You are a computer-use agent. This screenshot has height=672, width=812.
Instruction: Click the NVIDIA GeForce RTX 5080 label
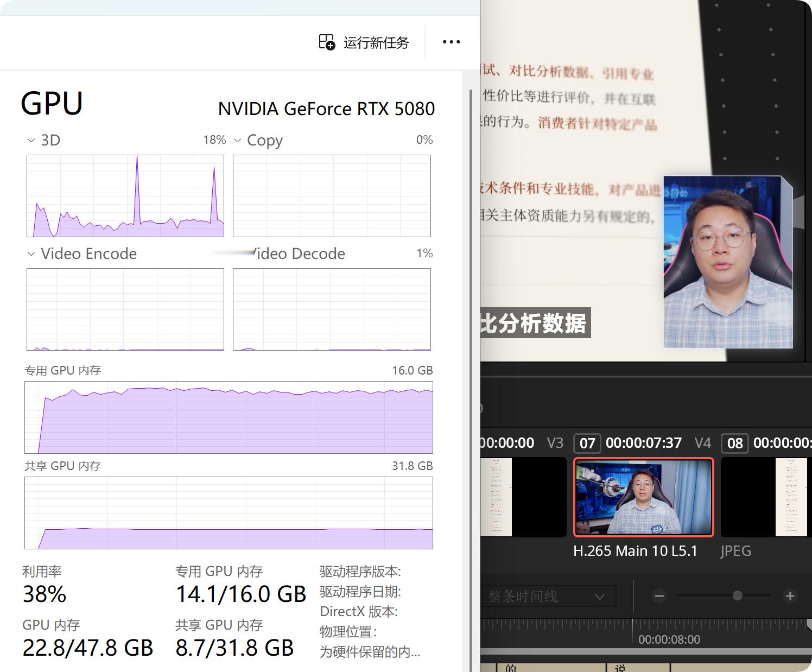[x=326, y=109]
